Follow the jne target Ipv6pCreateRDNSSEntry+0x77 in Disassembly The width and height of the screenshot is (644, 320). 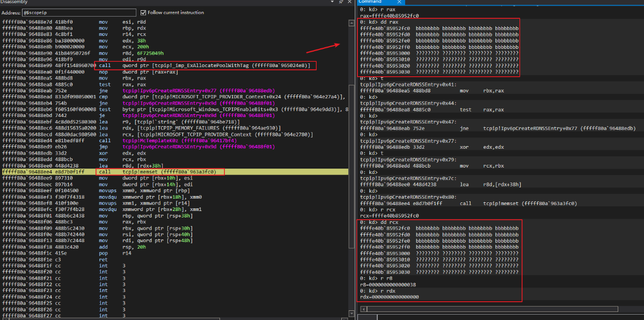pos(199,91)
